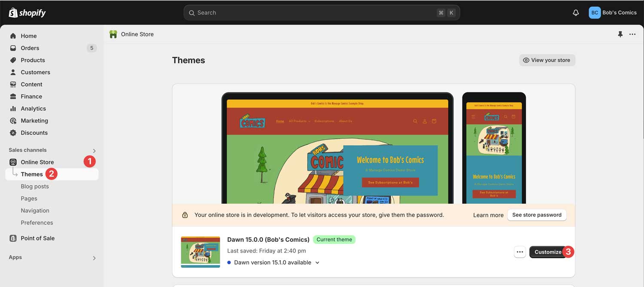Screen dimensions: 644x287
Task: Click the Customize button
Action: tap(548, 252)
